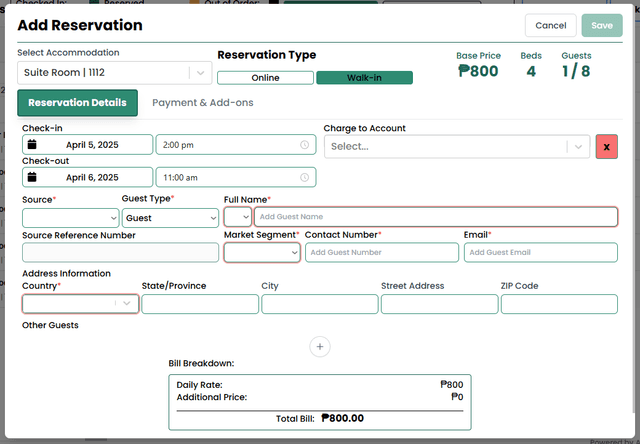Add another guest with plus icon
Screen dimensions: 640x444
[x=320, y=346]
